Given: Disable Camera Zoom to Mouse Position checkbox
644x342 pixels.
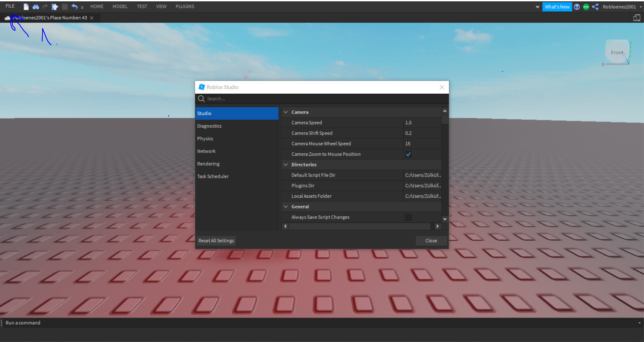Looking at the screenshot, I should 408,154.
